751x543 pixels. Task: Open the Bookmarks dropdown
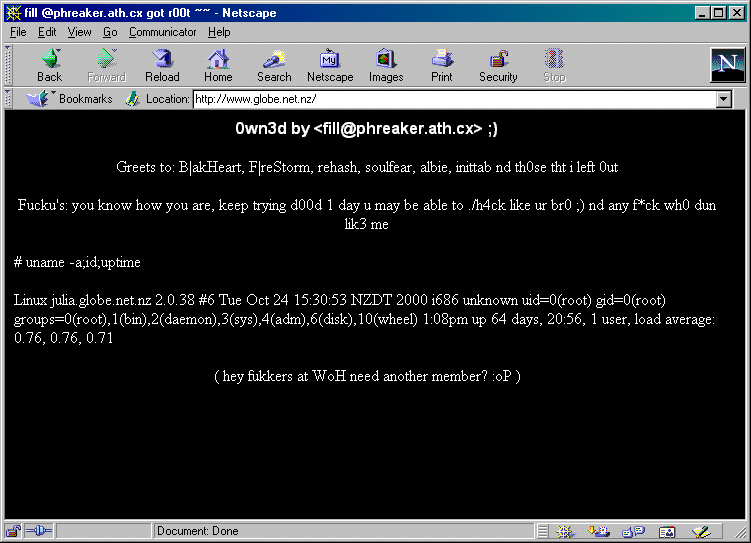(x=70, y=99)
